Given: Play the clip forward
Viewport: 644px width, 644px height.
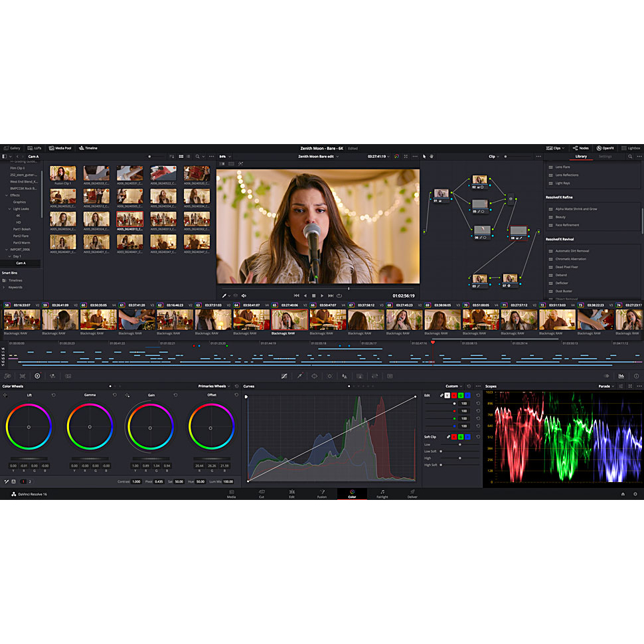Looking at the screenshot, I should tap(322, 295).
